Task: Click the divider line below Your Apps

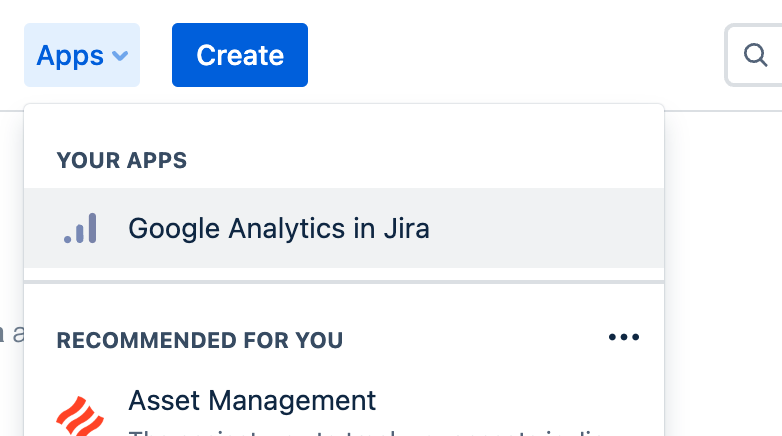Action: [x=343, y=282]
